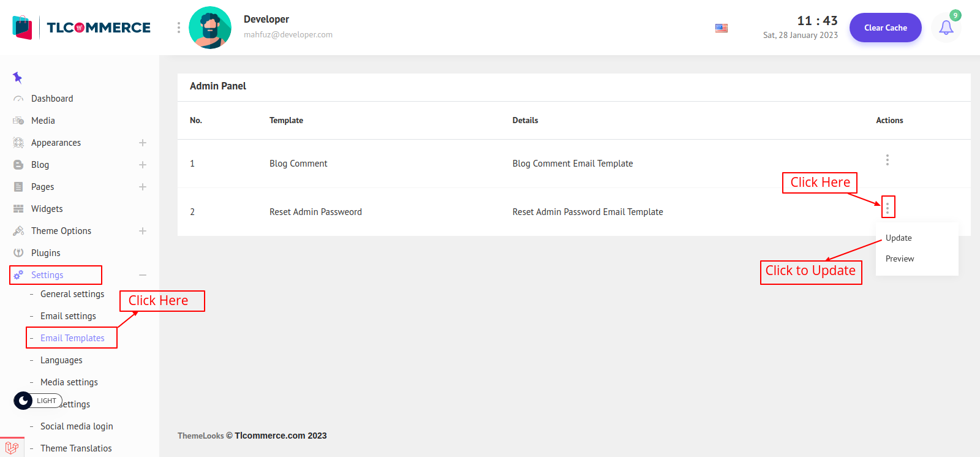
Task: Click the pin icon in sidebar
Action: 17,77
